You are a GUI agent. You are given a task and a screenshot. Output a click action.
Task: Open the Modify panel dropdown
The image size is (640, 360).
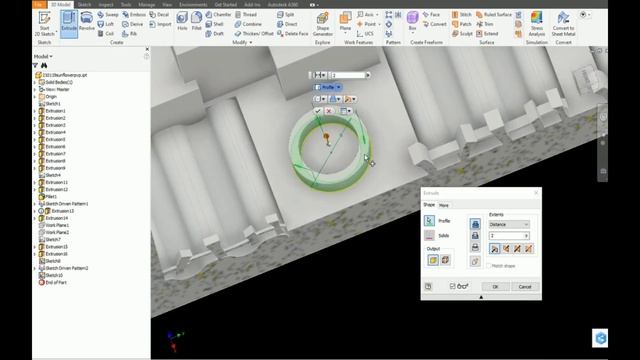click(x=242, y=42)
